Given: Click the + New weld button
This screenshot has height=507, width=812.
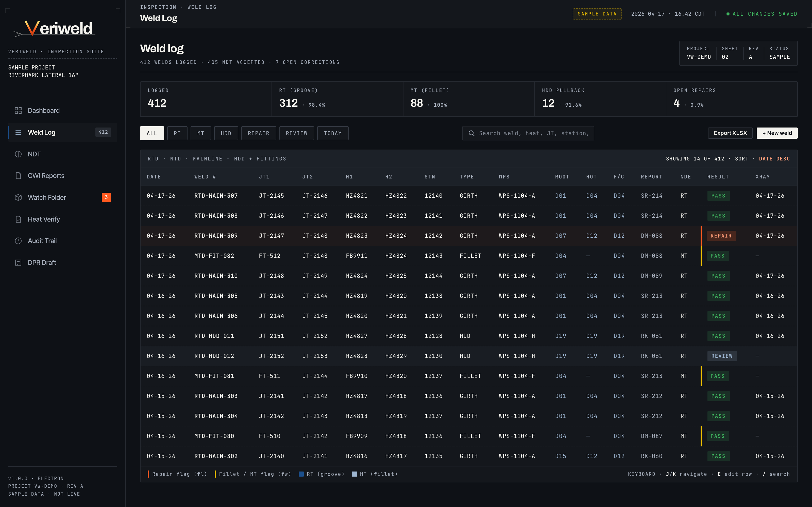Looking at the screenshot, I should (777, 133).
